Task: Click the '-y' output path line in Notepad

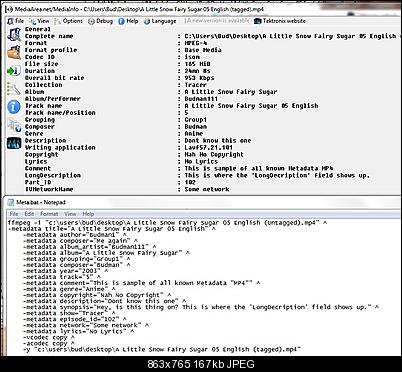Action: pos(162,350)
